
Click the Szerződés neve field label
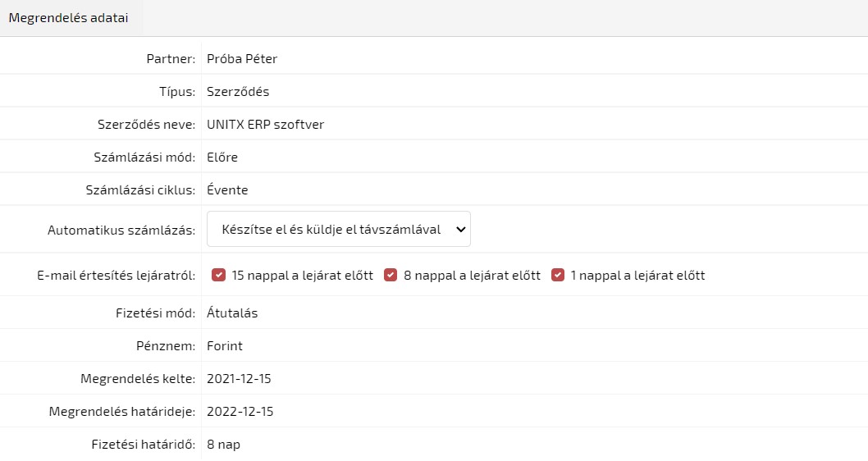tap(144, 125)
